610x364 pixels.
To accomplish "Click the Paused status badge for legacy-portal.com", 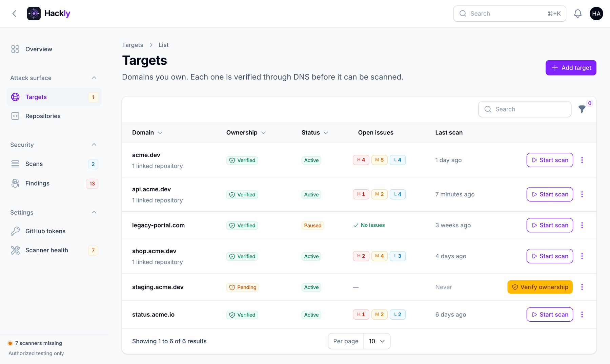I will (312, 226).
